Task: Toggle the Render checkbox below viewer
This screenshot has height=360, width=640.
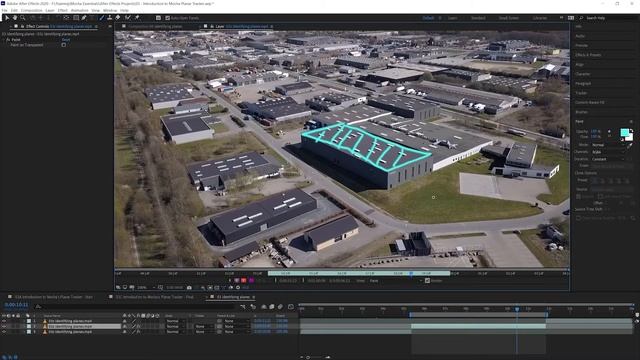Action: 427,280
